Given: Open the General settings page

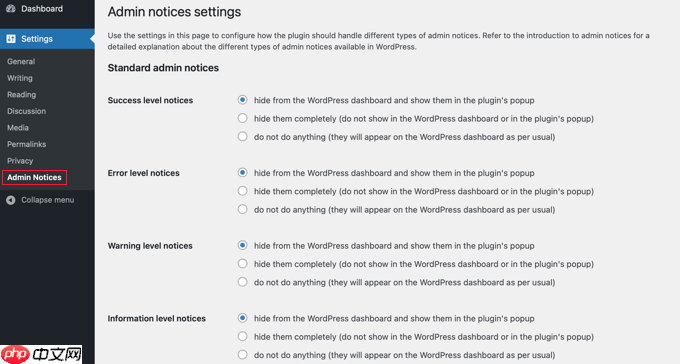Looking at the screenshot, I should click(x=21, y=62).
